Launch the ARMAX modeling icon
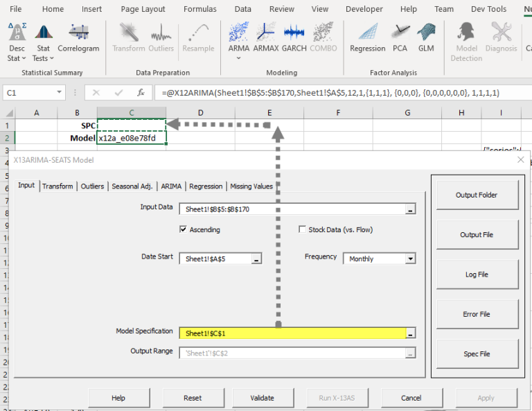This screenshot has width=532, height=411. point(266,37)
